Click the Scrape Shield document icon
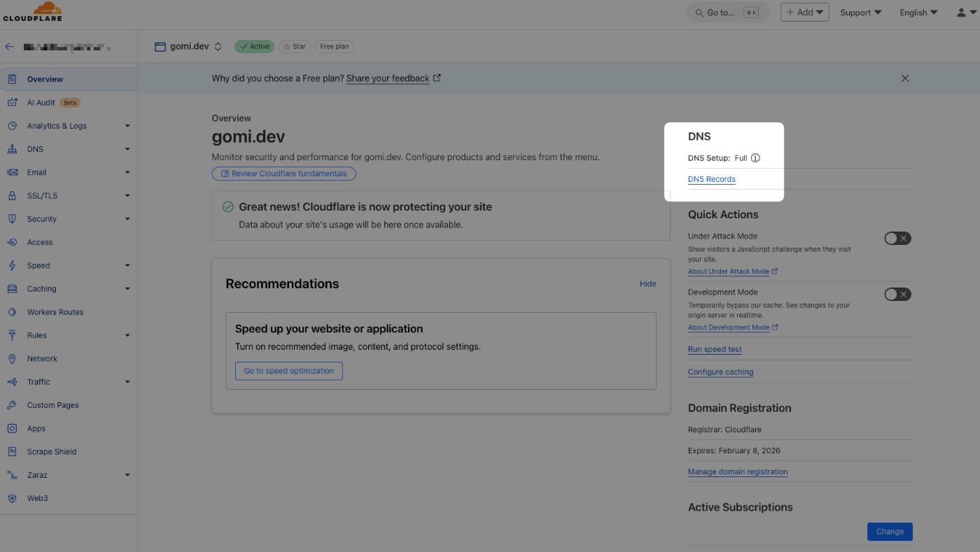 click(x=12, y=452)
